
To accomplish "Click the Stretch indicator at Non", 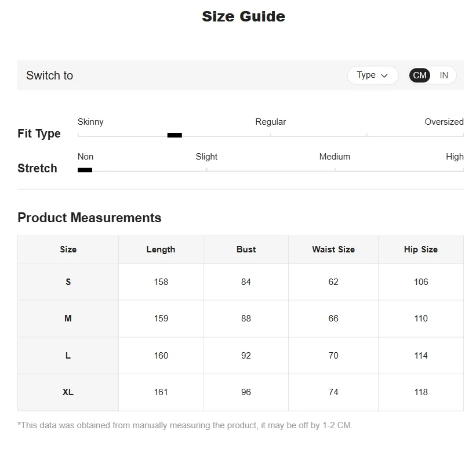I will click(85, 170).
